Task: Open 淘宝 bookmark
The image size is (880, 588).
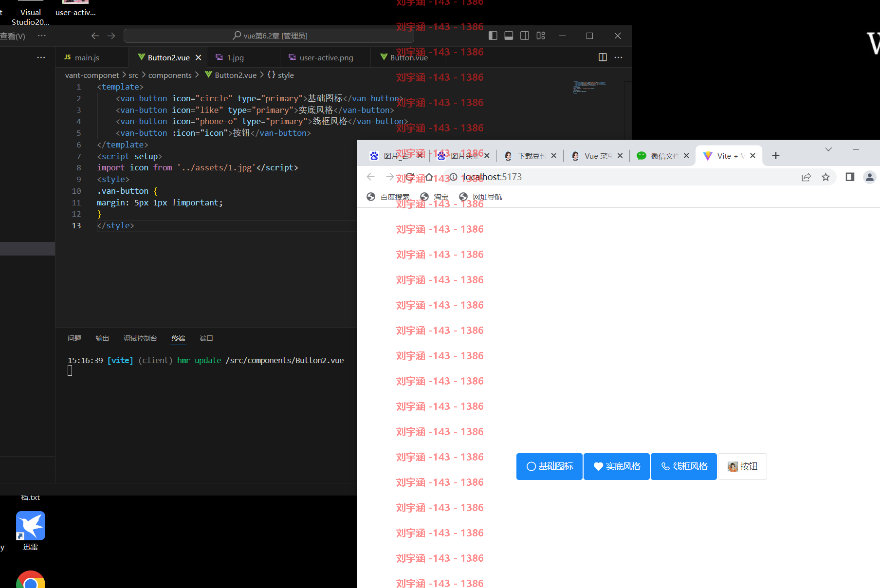Action: coord(435,197)
